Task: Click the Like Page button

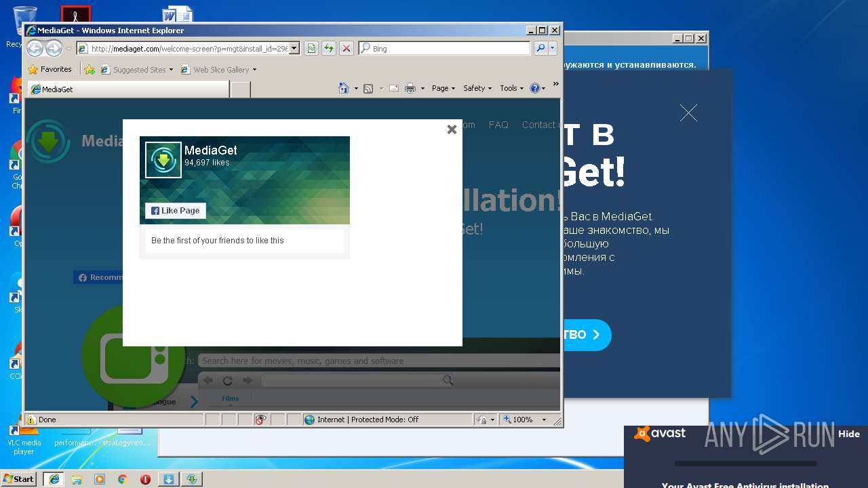Action: point(176,211)
